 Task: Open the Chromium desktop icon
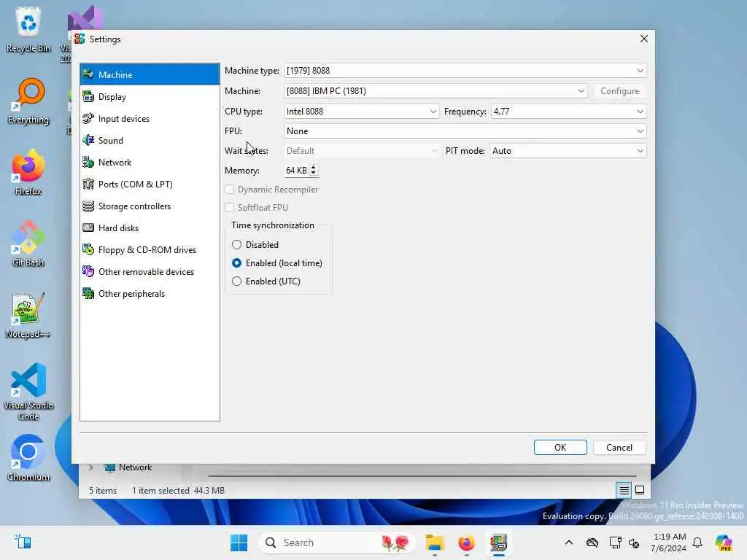click(28, 458)
